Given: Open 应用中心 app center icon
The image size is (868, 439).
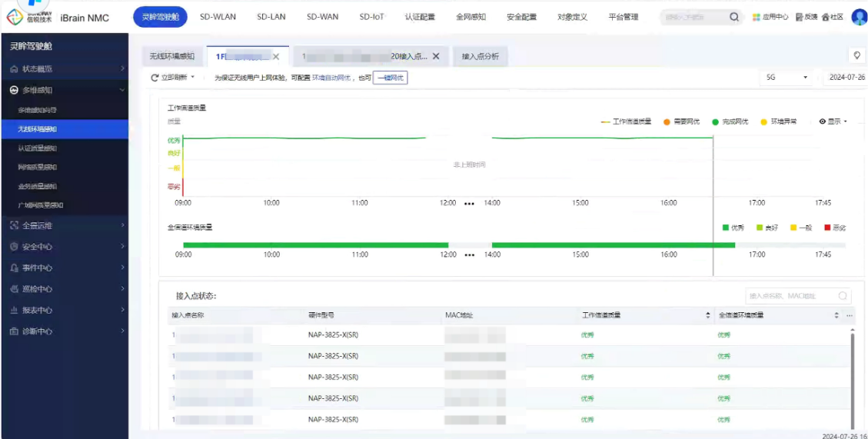Looking at the screenshot, I should click(757, 17).
